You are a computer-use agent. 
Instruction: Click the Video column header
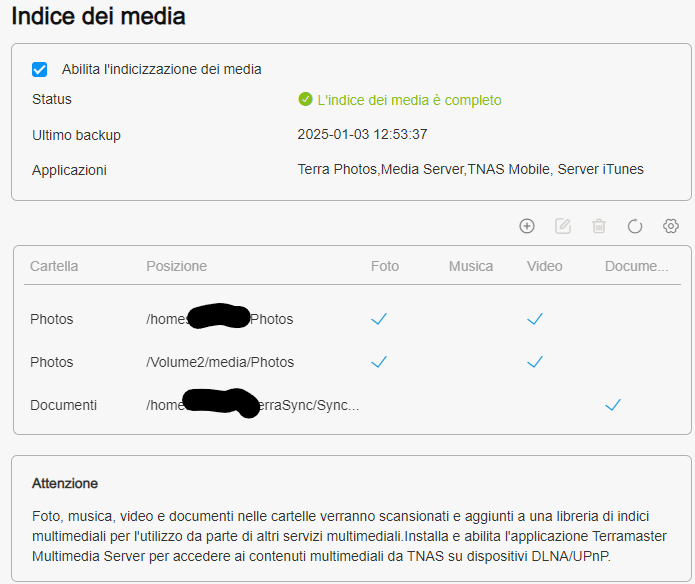point(544,266)
